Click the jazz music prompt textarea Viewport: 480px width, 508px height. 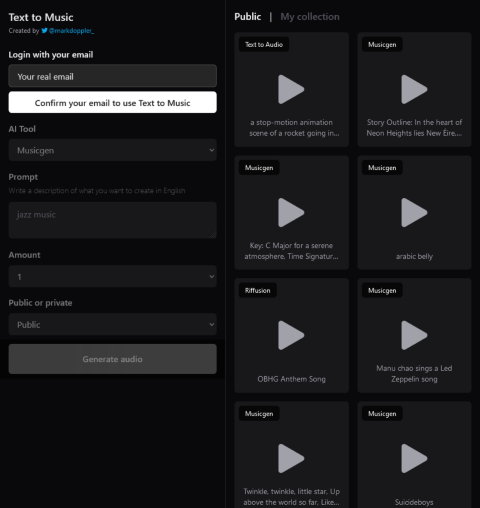click(113, 220)
